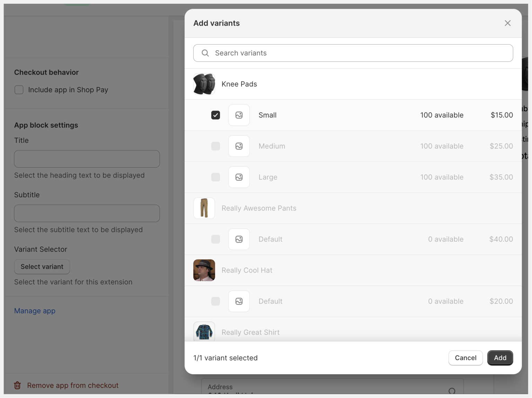Click the $25.00 price of Medium

(501, 146)
